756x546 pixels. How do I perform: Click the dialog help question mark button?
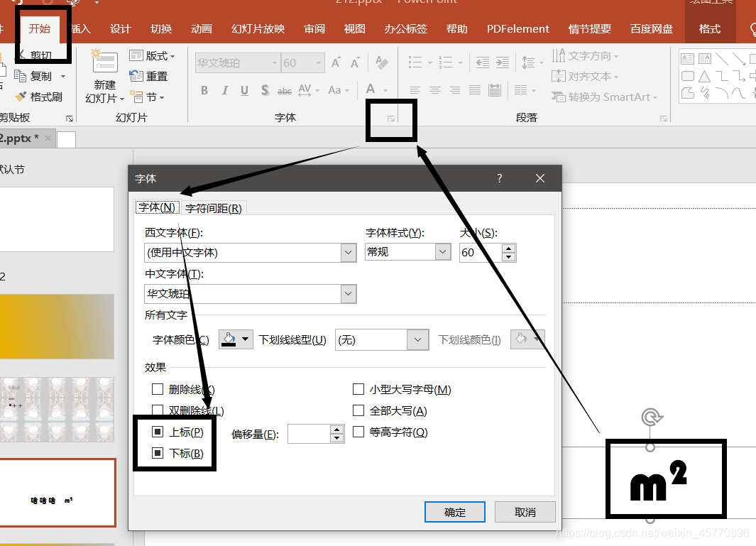[x=500, y=178]
